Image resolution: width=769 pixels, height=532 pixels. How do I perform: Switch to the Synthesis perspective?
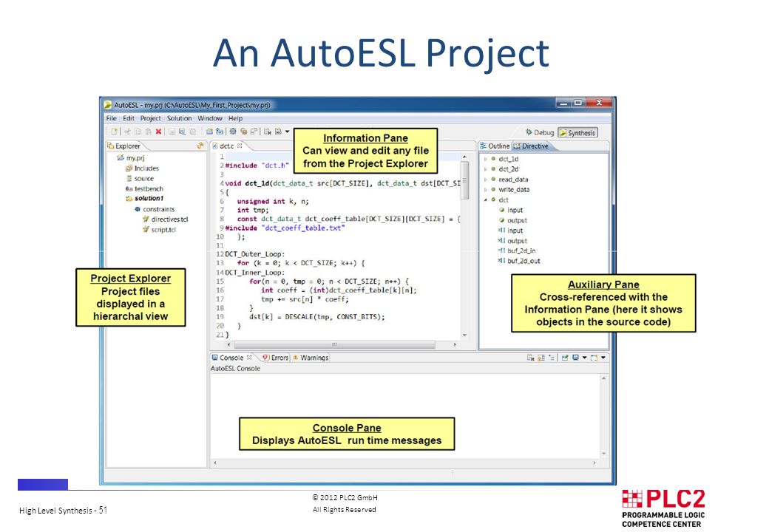pos(577,133)
